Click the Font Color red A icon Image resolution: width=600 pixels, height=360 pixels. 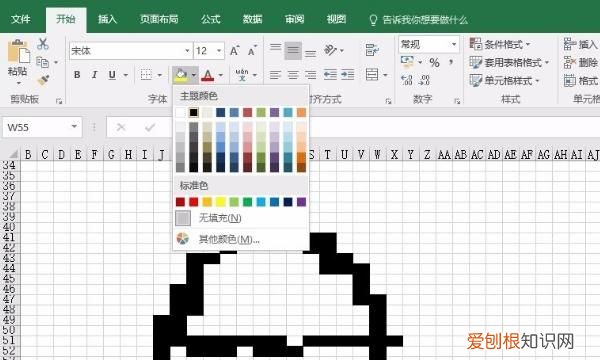click(x=207, y=75)
